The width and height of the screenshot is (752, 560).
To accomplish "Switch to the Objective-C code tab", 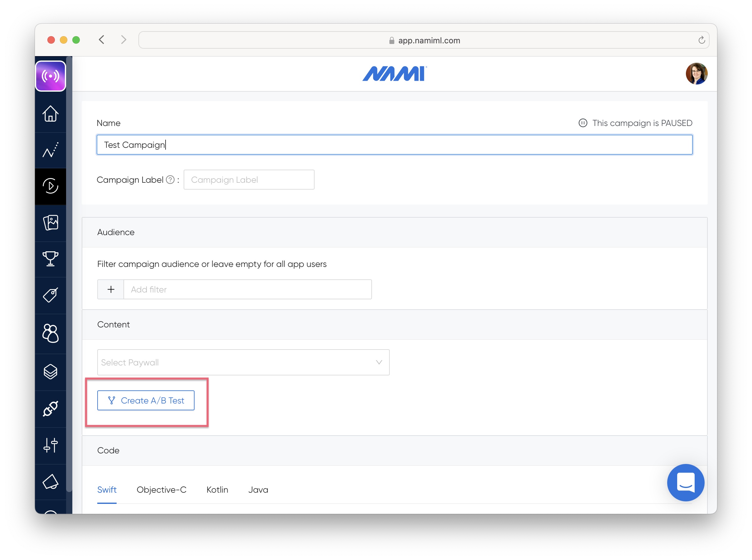I will click(161, 490).
